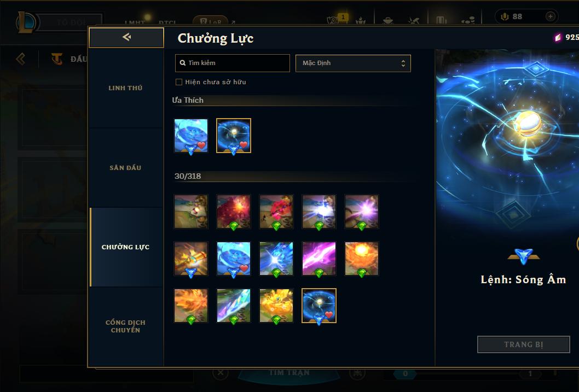Open the 'Mặc Định' sort dropdown
The width and height of the screenshot is (579, 392).
tap(353, 63)
